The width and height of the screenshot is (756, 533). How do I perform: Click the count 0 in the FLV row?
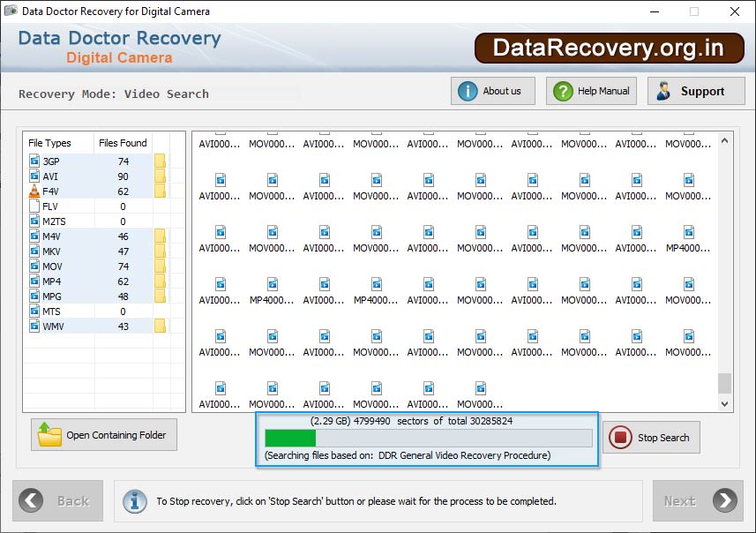[123, 206]
